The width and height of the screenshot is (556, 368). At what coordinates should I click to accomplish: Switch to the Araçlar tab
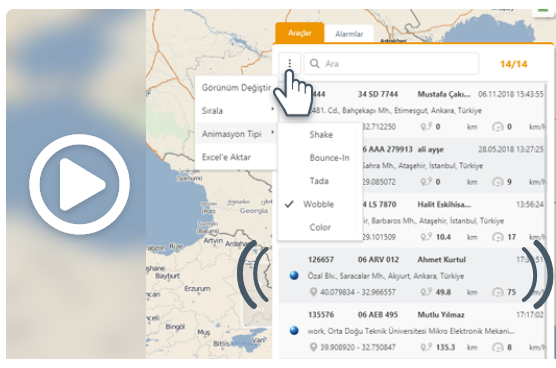[300, 33]
